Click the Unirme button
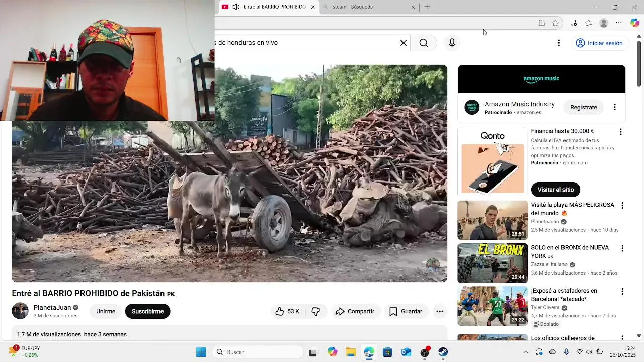This screenshot has height=362, width=644. pyautogui.click(x=106, y=311)
